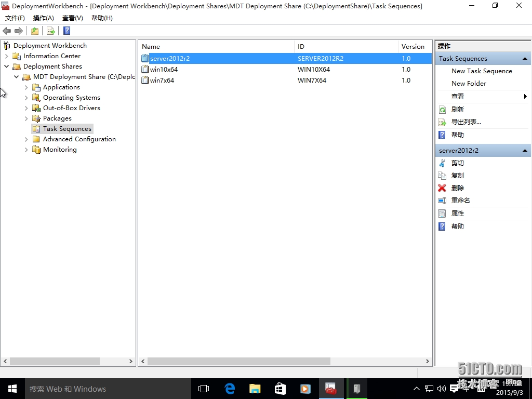Viewport: 532px width, 399px height.
Task: Click the Up one level toolbar icon
Action: click(35, 31)
